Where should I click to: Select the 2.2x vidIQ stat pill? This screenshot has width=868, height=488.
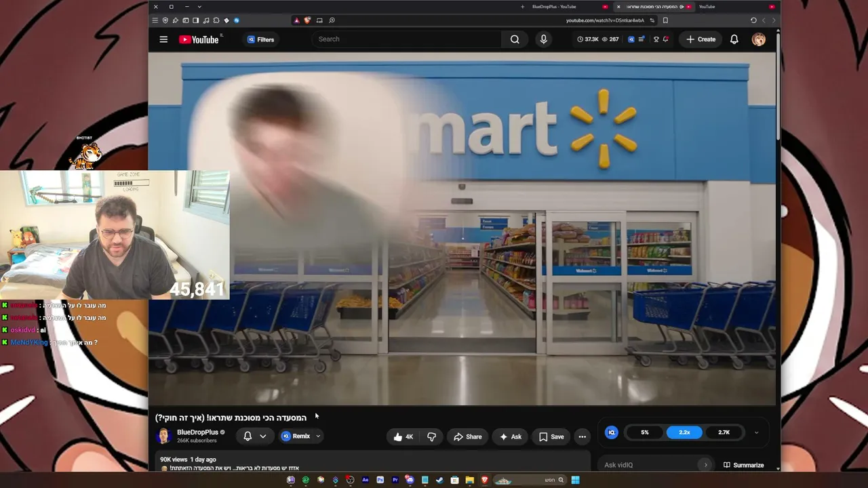tap(684, 432)
